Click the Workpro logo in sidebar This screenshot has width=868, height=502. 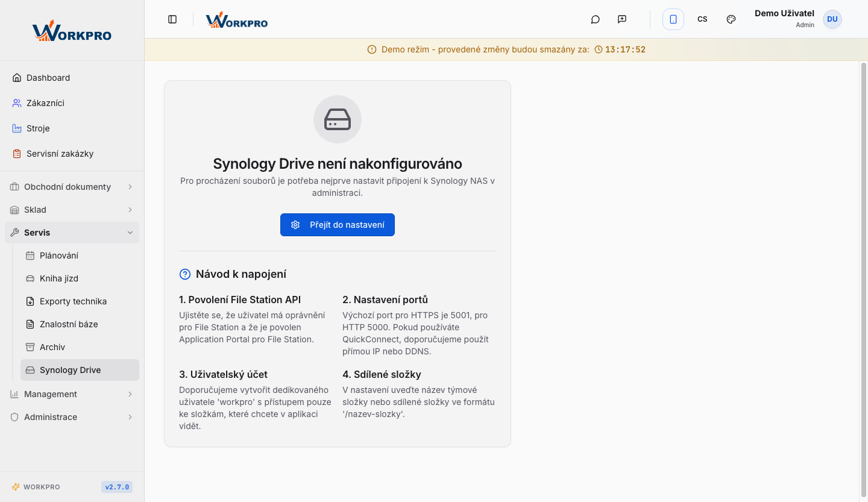pos(72,31)
